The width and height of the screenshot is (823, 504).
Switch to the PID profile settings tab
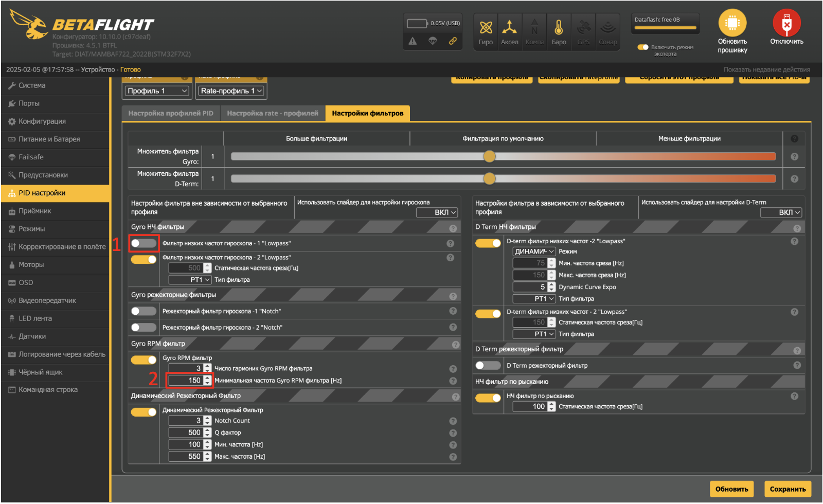(171, 113)
